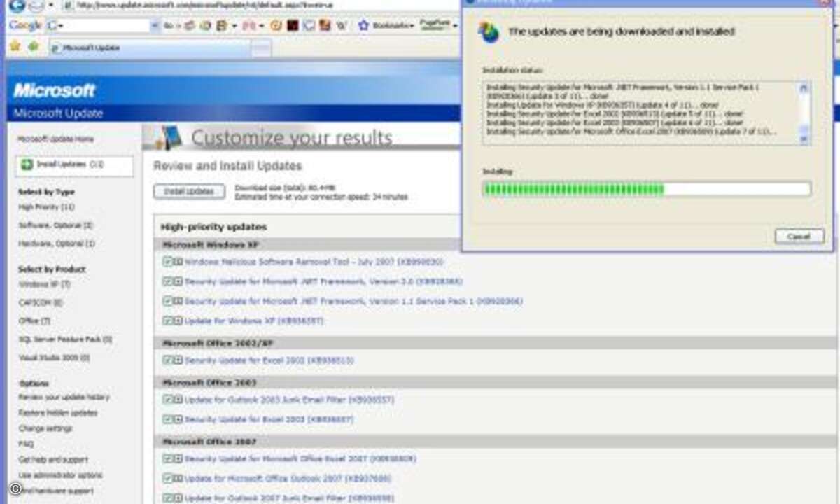Viewport: 840px width, 504px height.
Task: Click the yellow Favorites star icon
Action: click(15, 46)
